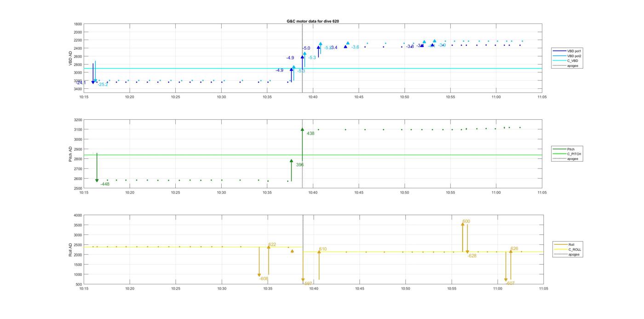The width and height of the screenshot is (644, 319).
Task: Click the '-607' roll data label
Action: [x=510, y=284]
